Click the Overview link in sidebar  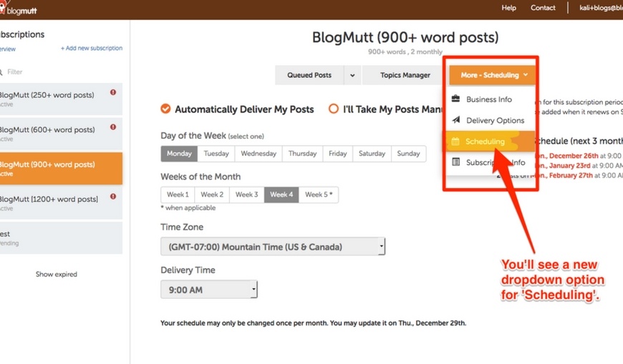(x=8, y=49)
